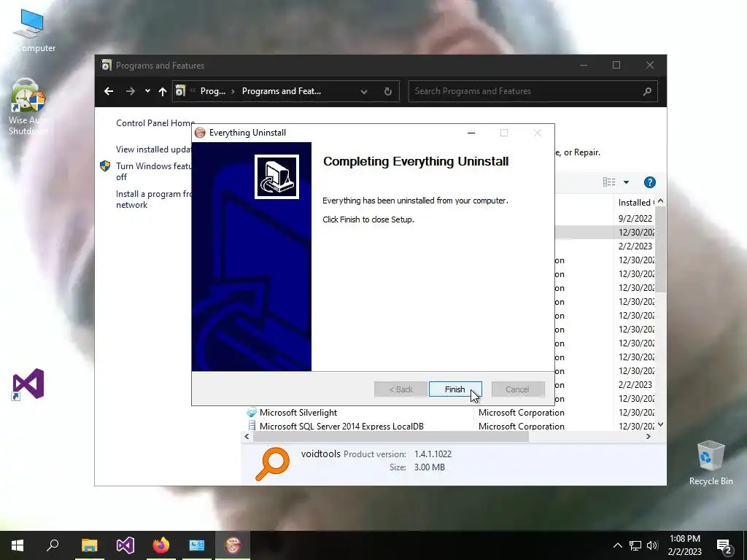Open volume control tray icon
747x560 pixels.
[652, 545]
